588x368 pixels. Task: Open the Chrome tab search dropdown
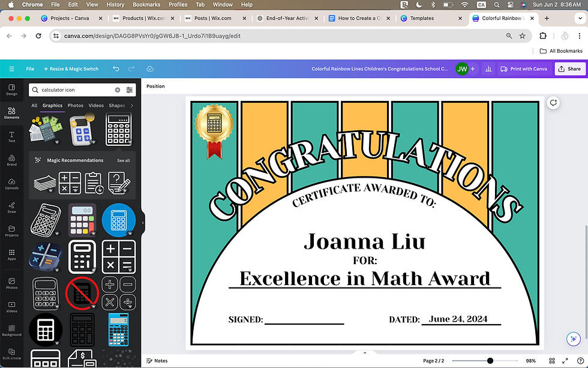tap(580, 18)
